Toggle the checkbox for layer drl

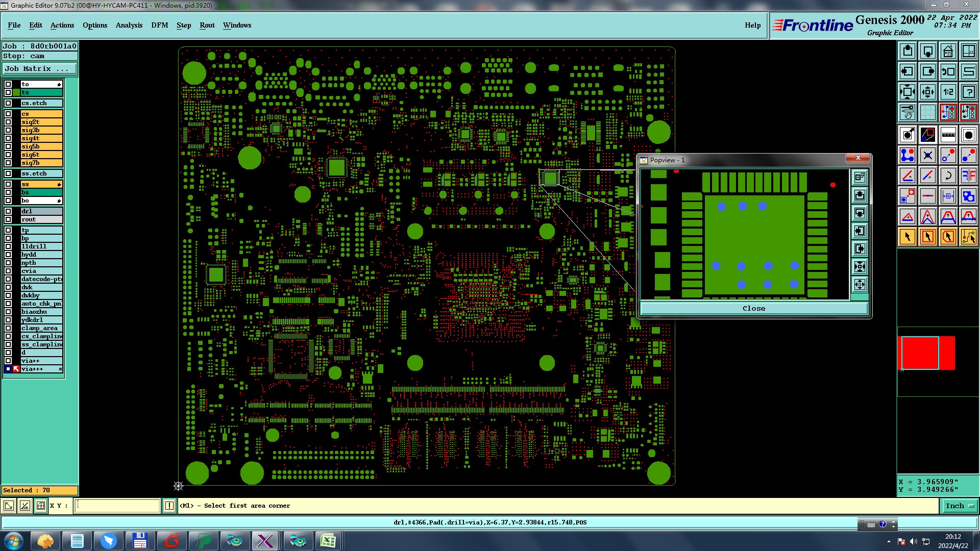[8, 211]
